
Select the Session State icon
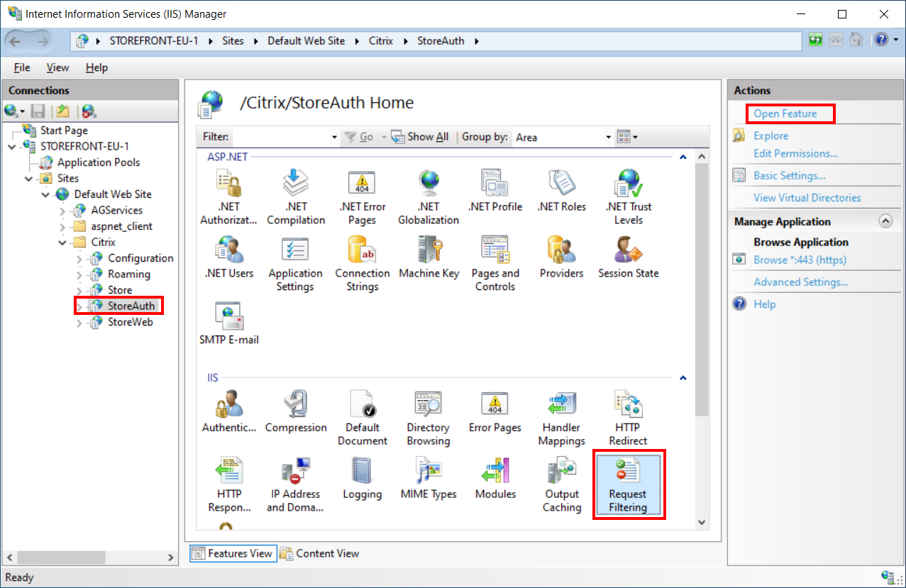click(629, 257)
